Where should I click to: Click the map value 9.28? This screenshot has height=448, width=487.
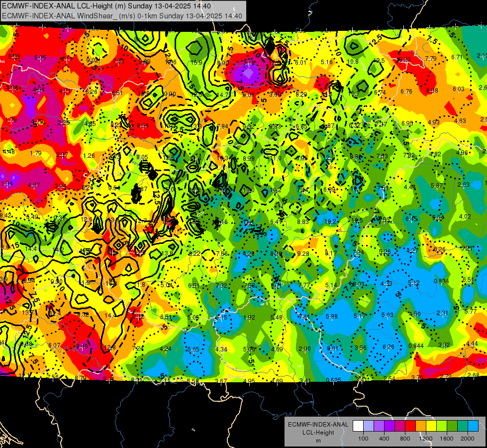click(303, 254)
